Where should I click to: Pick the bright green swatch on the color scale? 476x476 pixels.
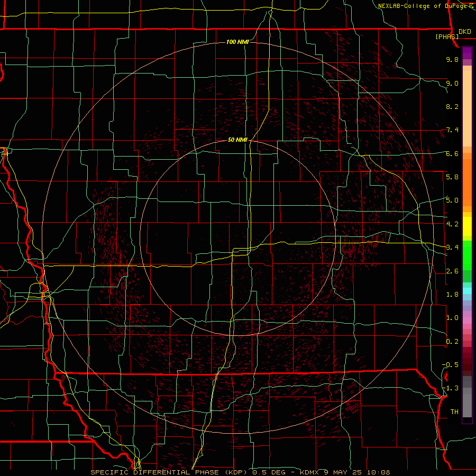pyautogui.click(x=467, y=255)
